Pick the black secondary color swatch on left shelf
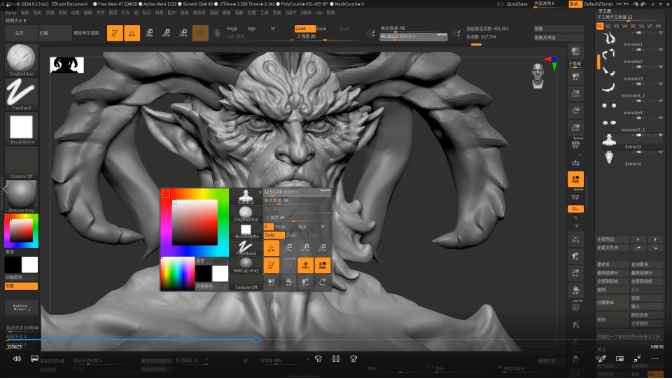 pos(13,265)
